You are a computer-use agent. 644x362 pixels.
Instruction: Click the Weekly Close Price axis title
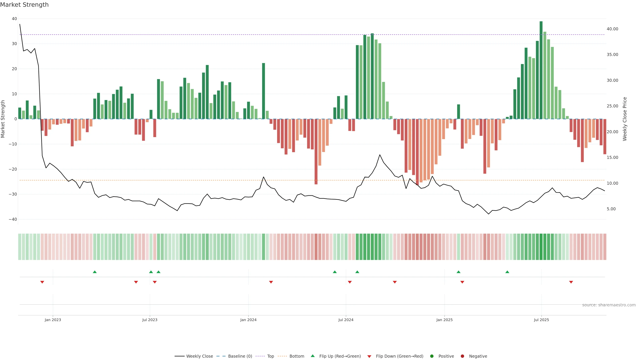[625, 119]
